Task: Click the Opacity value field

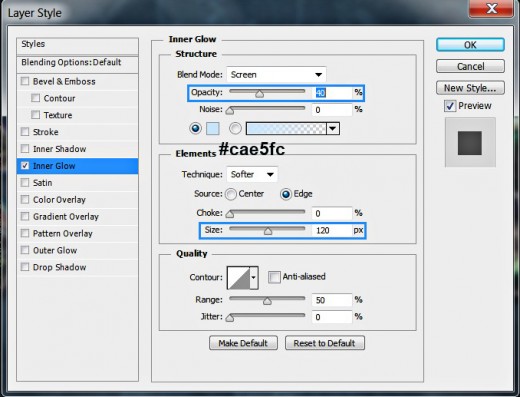Action: (x=332, y=93)
